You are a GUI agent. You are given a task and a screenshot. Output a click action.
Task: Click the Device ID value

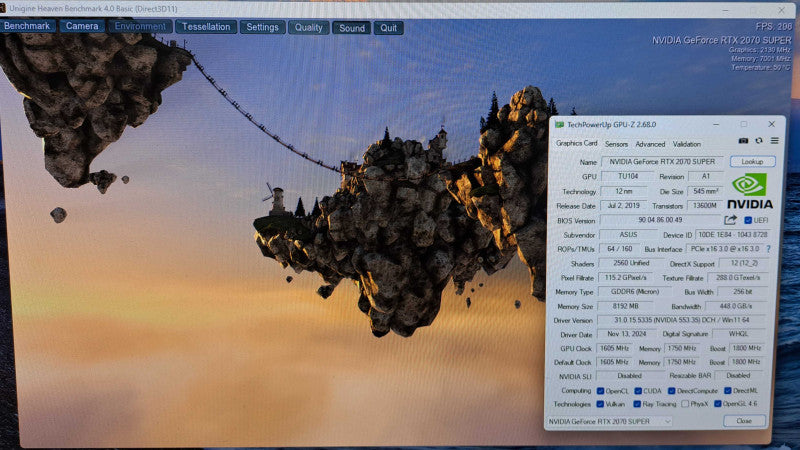pos(732,235)
